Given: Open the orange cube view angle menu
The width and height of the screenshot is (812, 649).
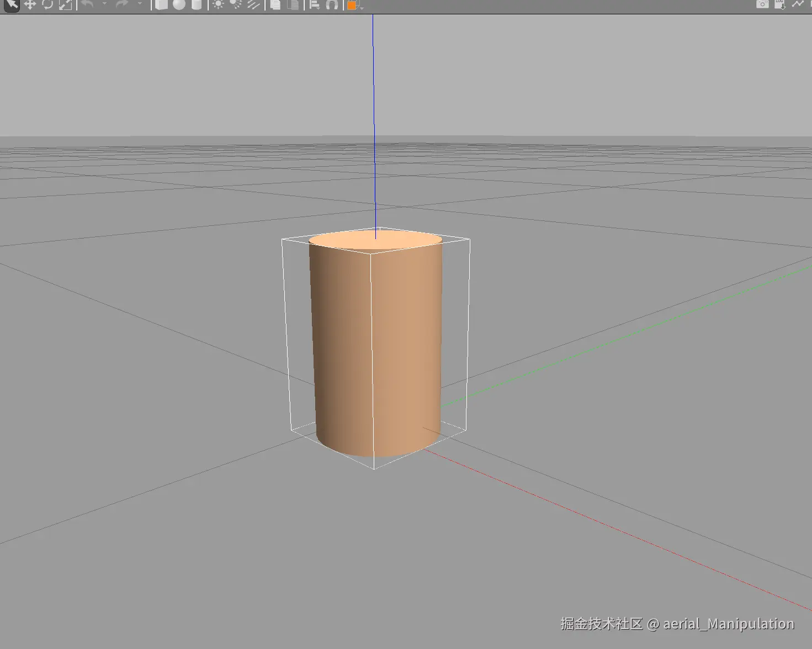Looking at the screenshot, I should pyautogui.click(x=354, y=6).
